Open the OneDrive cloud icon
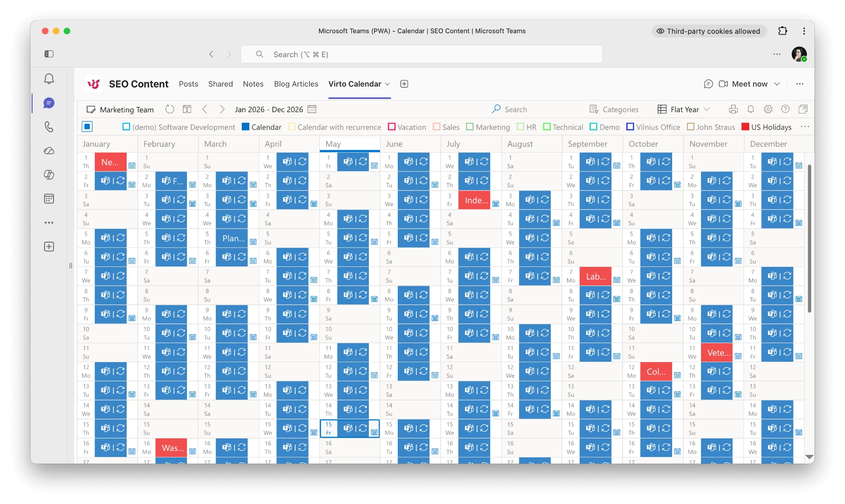845x504 pixels. pyautogui.click(x=49, y=151)
